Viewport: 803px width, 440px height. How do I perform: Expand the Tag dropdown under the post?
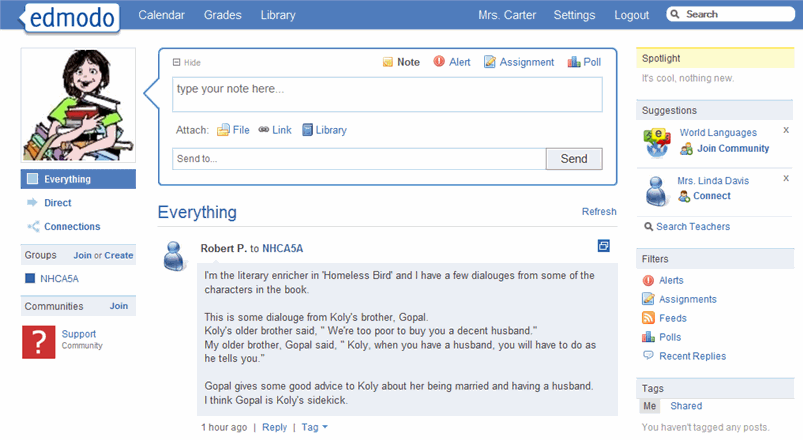(314, 427)
